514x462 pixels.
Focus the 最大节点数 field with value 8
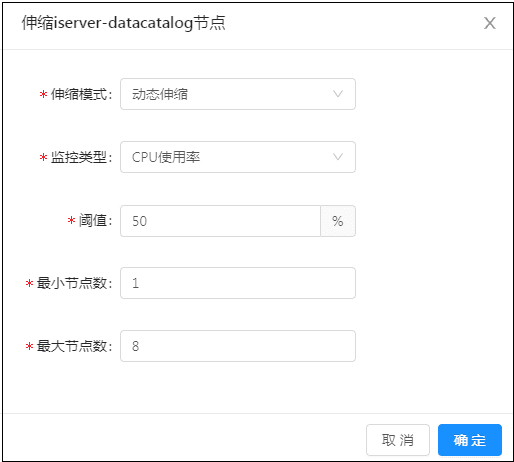(238, 346)
